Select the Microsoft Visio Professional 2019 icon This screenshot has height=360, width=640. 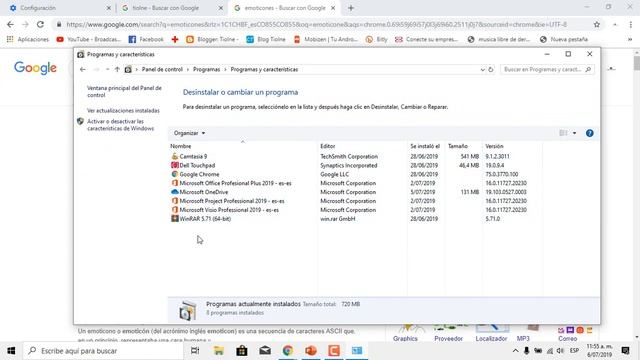175,210
